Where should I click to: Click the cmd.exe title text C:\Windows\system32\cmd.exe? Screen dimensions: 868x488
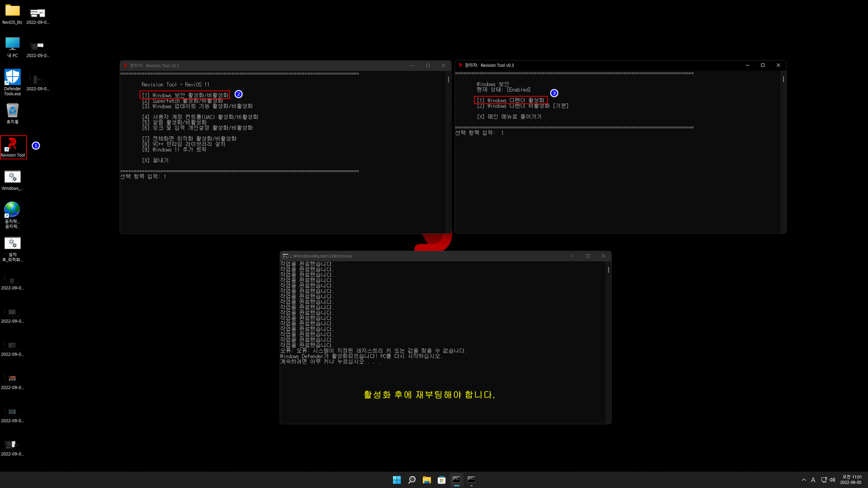321,256
